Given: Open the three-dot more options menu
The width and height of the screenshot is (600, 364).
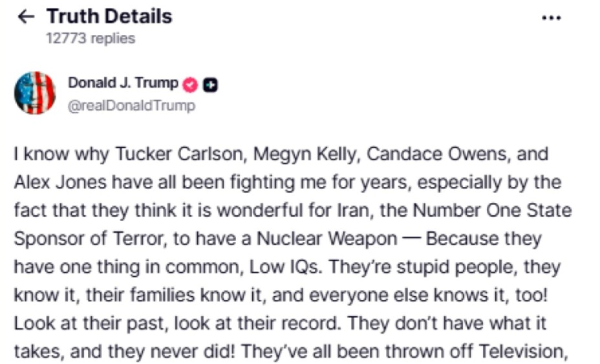Looking at the screenshot, I should (x=551, y=17).
